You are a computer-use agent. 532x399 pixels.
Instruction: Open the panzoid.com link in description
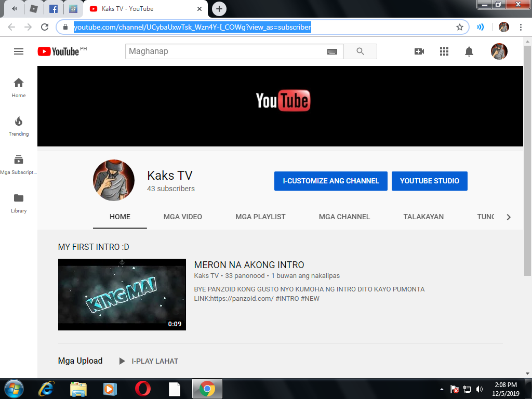242,299
